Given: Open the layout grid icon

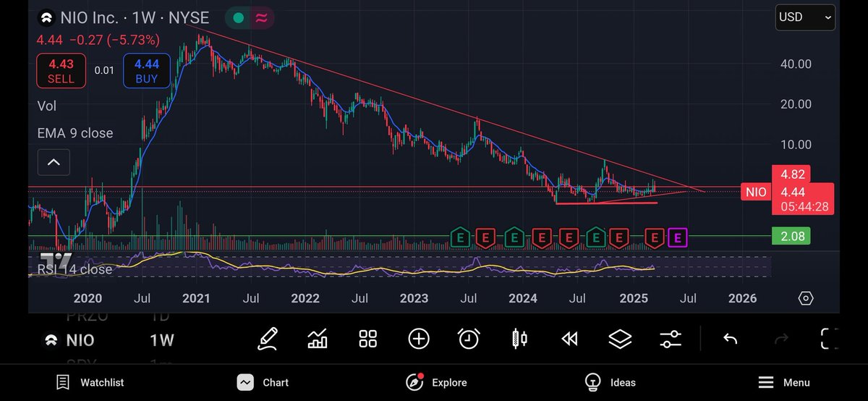Looking at the screenshot, I should [x=368, y=339].
